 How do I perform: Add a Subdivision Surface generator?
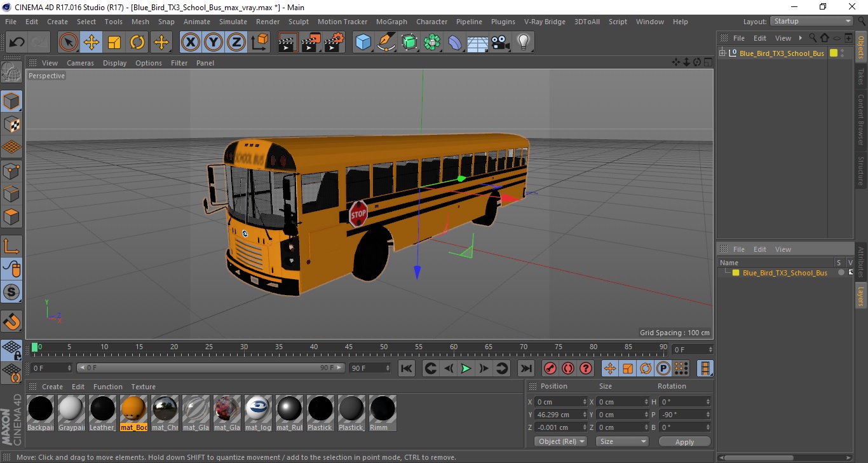coord(409,43)
